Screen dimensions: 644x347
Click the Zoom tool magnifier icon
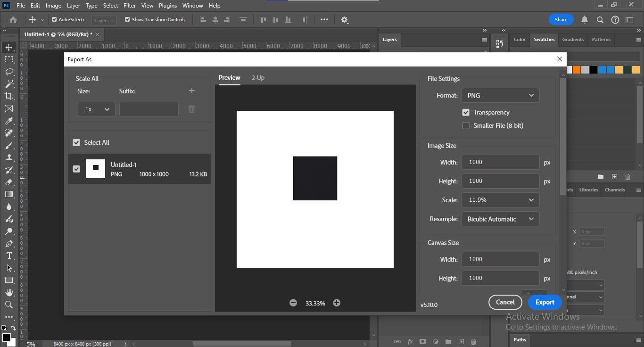(x=9, y=305)
